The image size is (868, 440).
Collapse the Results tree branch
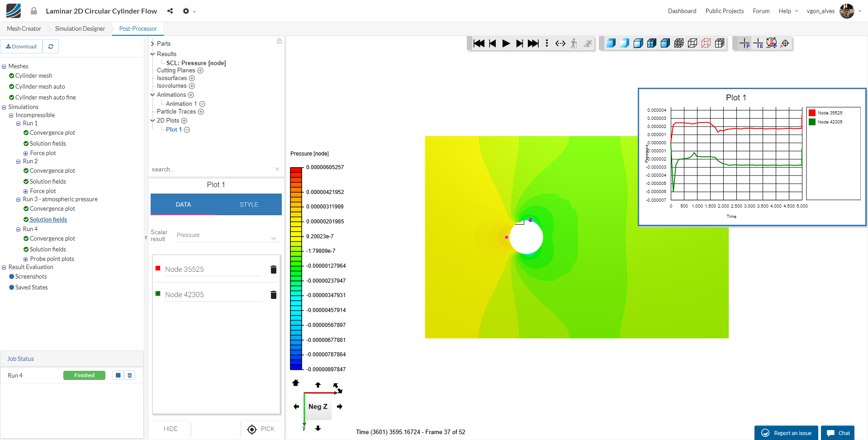[153, 54]
